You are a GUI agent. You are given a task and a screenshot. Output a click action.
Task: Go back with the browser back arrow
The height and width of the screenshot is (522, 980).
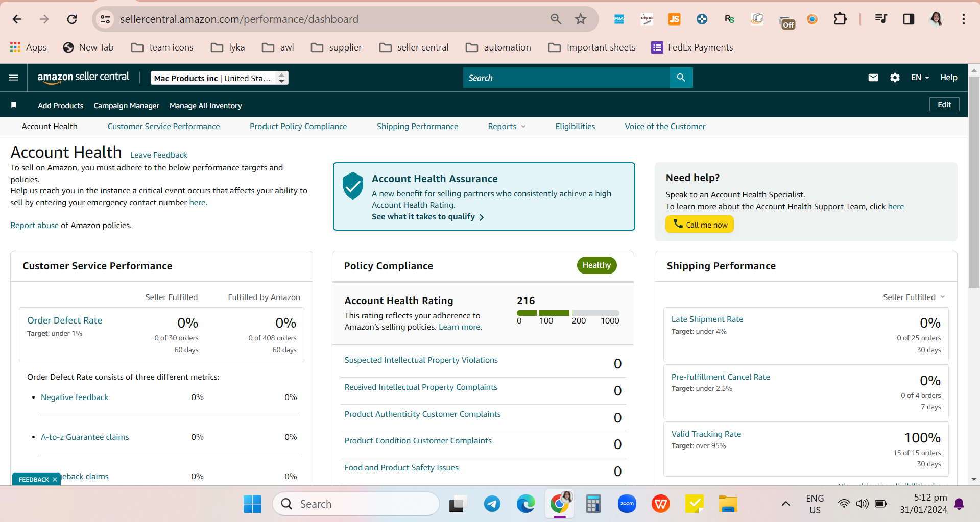[x=17, y=19]
